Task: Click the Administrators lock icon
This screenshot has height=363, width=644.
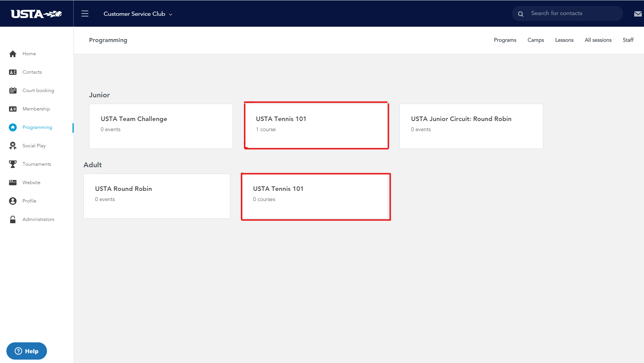Action: point(13,219)
